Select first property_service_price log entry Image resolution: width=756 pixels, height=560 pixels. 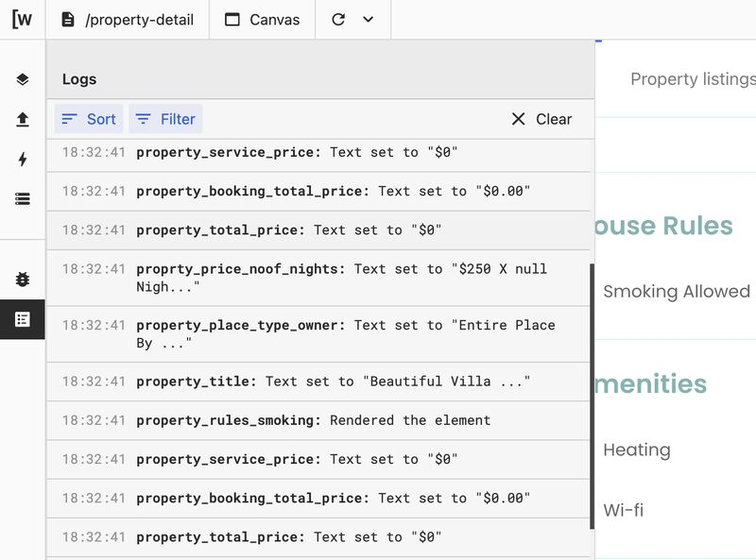pos(318,153)
